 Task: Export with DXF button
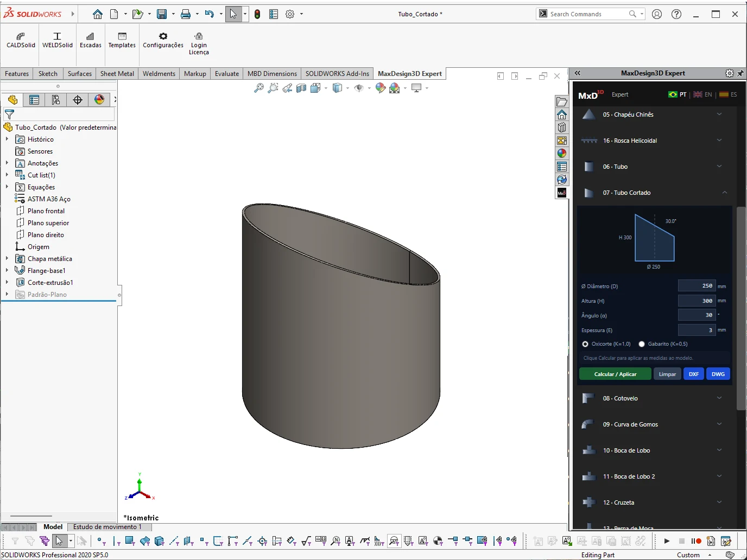(694, 374)
